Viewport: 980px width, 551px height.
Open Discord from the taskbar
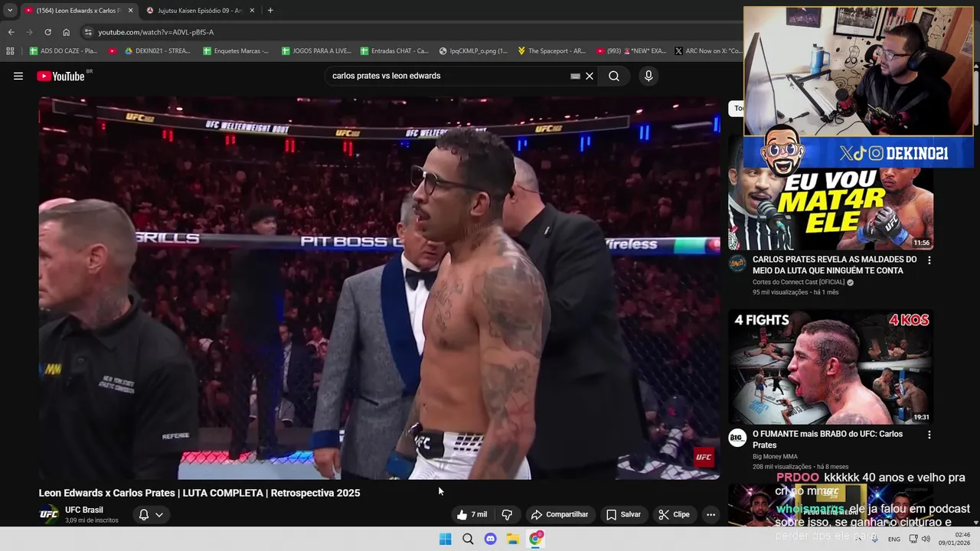[491, 539]
